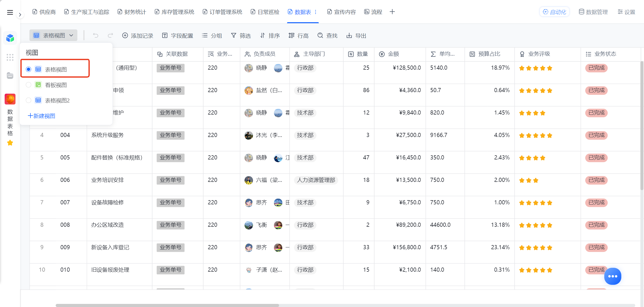Viewport: 644px width, 307px height.
Task: Open the folder icon in the left sidebar
Action: tap(10, 76)
